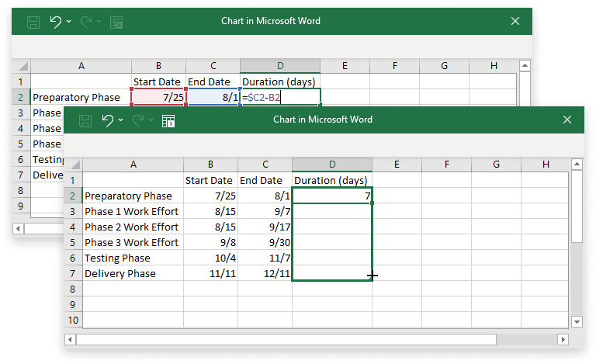
Task: Select column A header in front window
Action: click(133, 164)
